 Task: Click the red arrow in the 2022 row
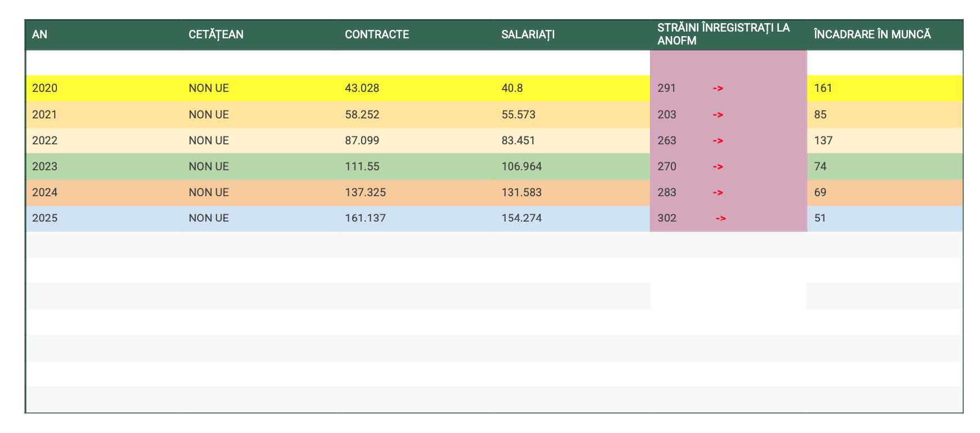coord(718,141)
